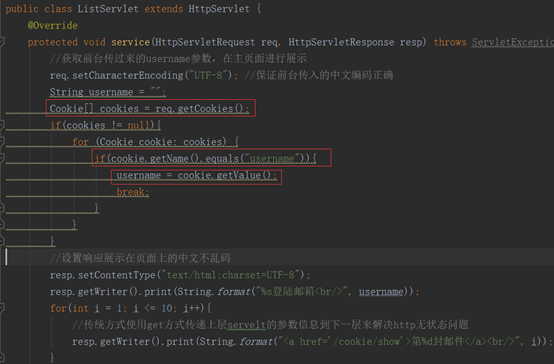The image size is (554, 364).
Task: Click the underlined ServletException text
Action: click(x=513, y=42)
